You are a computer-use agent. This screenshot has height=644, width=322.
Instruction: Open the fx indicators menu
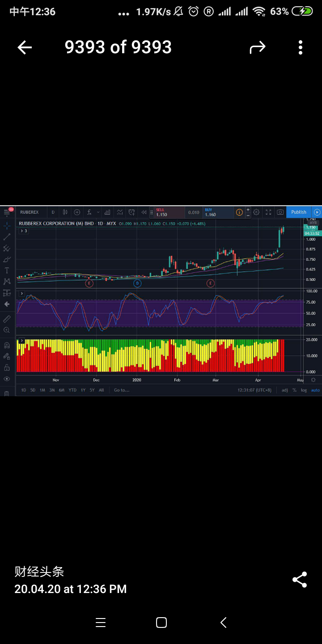point(89,212)
